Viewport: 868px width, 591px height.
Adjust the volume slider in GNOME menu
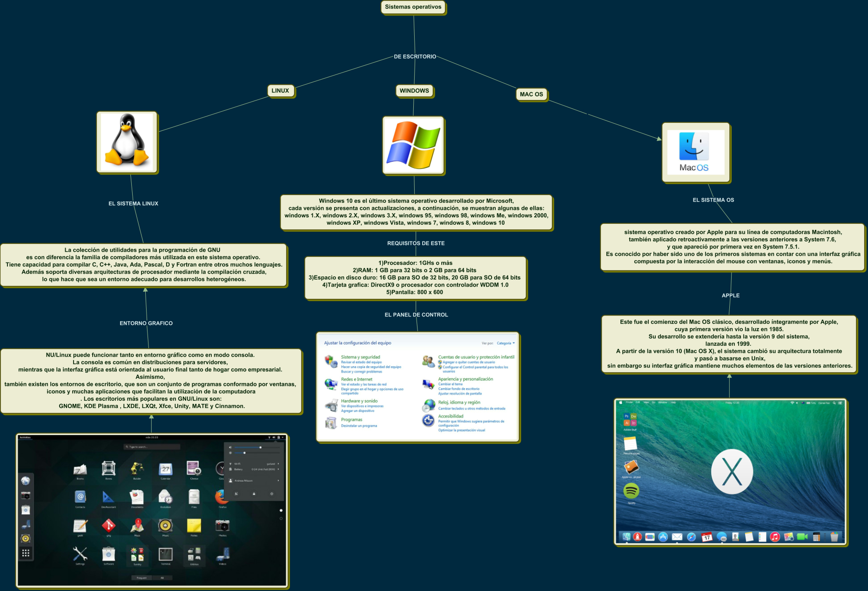point(260,447)
